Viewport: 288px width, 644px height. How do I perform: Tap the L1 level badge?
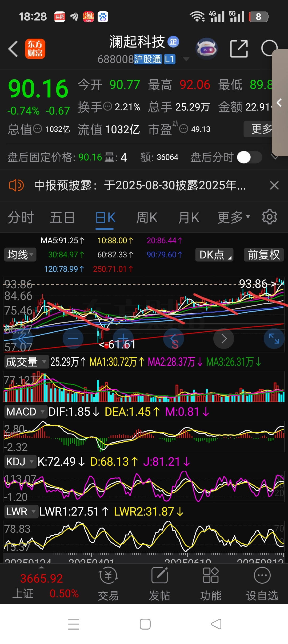pos(170,59)
